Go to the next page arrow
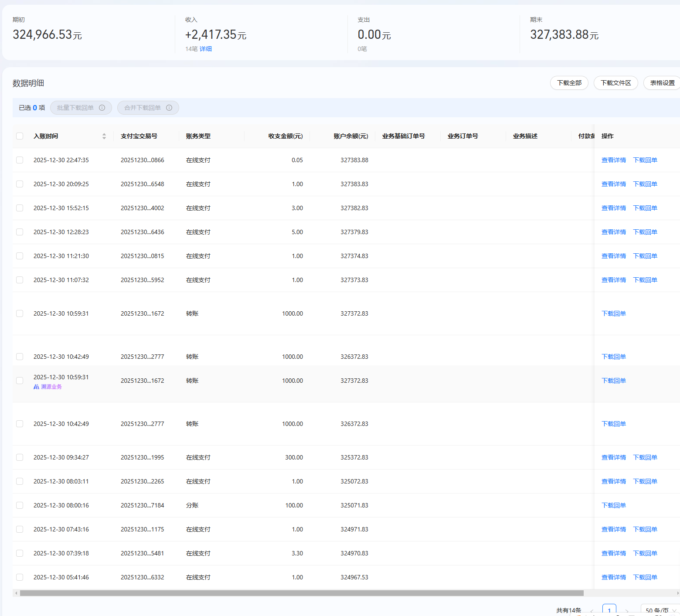The height and width of the screenshot is (616, 680). tap(627, 611)
